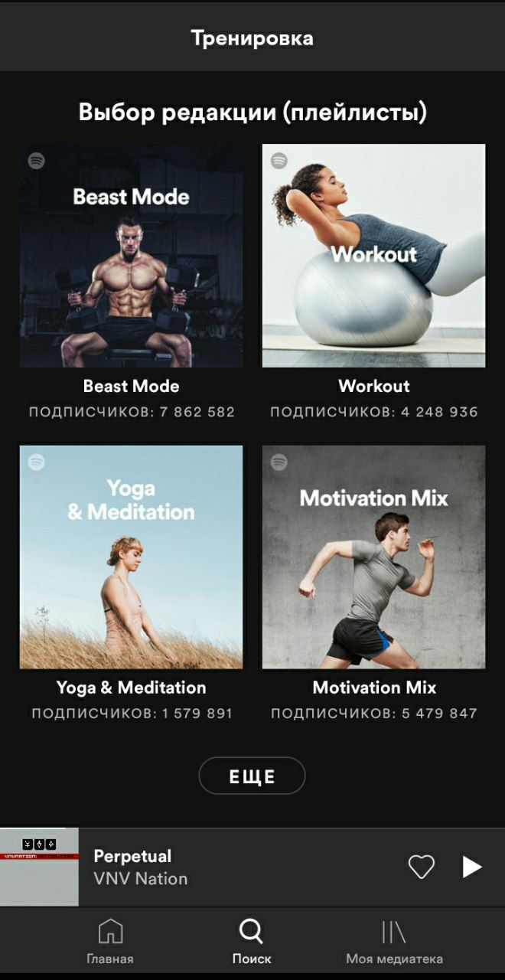Image resolution: width=505 pixels, height=980 pixels.
Task: Open the Workout playlist cover image
Action: tap(374, 256)
